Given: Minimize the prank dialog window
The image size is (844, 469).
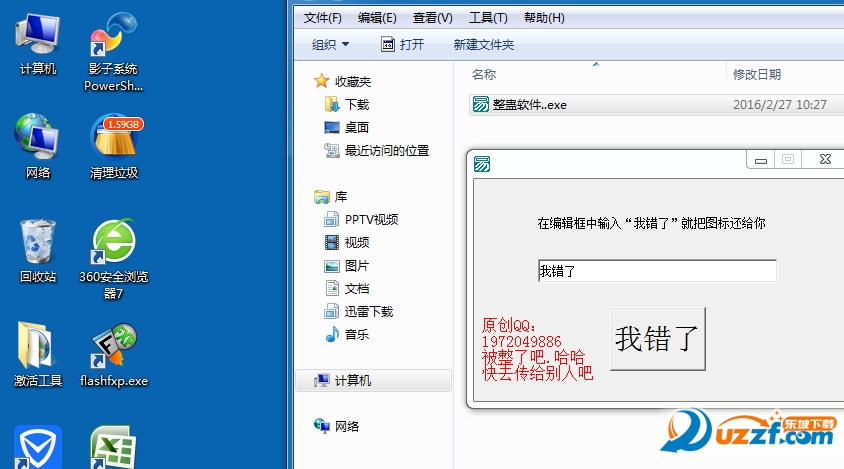Looking at the screenshot, I should pyautogui.click(x=761, y=159).
